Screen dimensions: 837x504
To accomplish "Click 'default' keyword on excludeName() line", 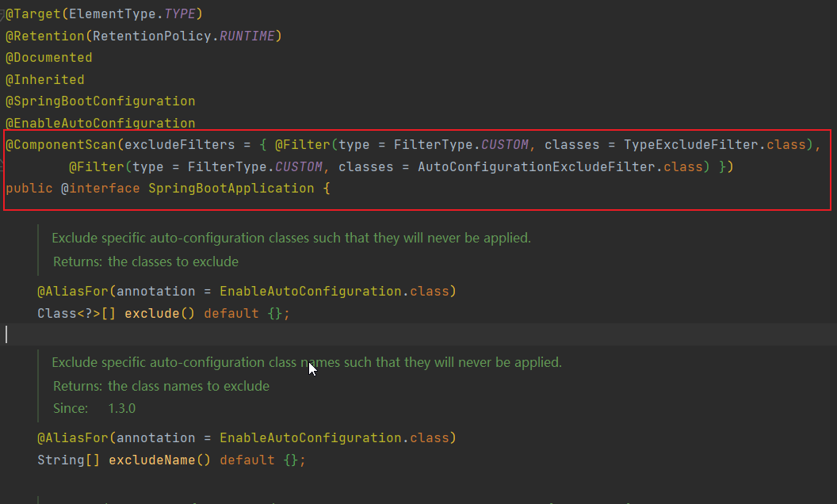I will (x=247, y=460).
